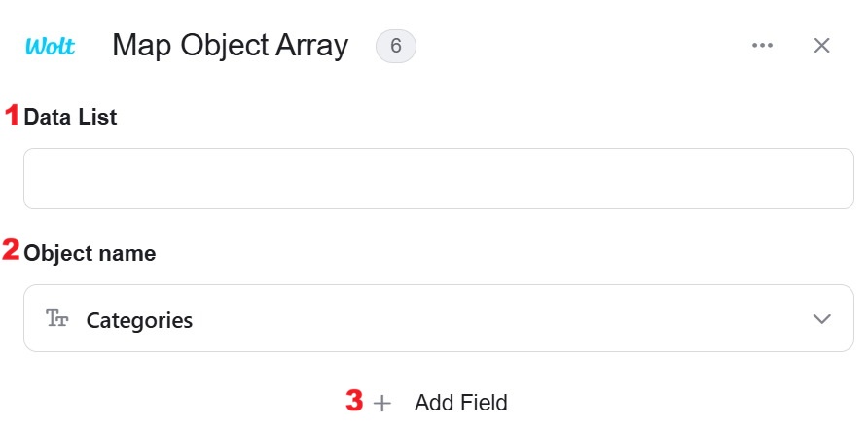The image size is (868, 428).
Task: Open the Object name combo box
Action: point(438,319)
